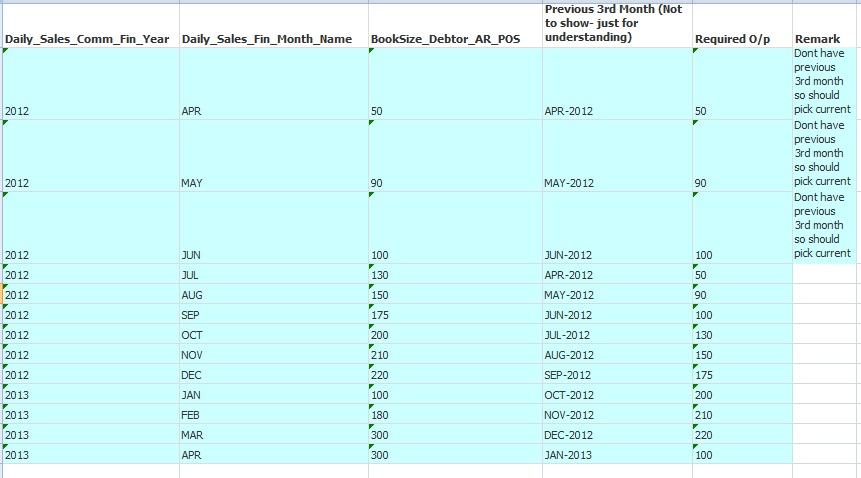Click the BookSize cell with value 175
This screenshot has height=478, width=861.
point(455,314)
